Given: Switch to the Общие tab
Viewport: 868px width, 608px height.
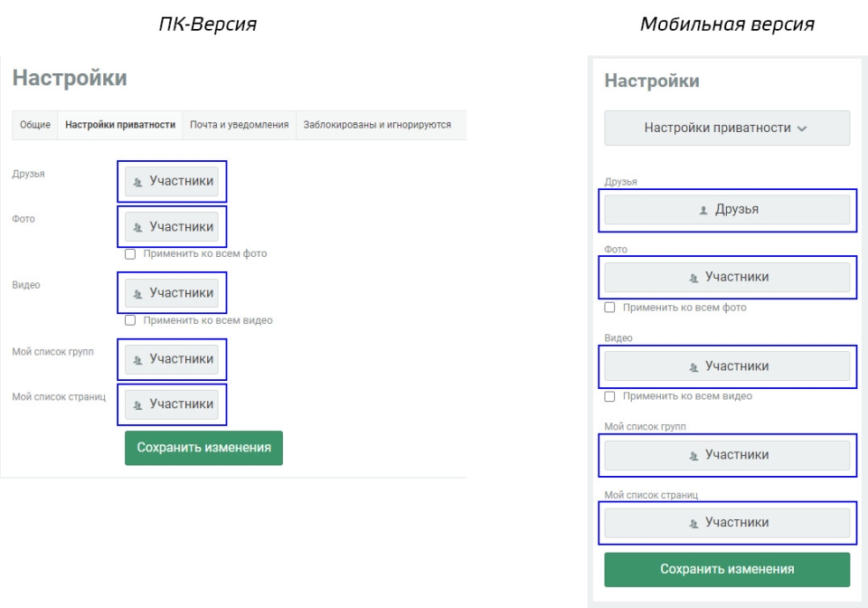Looking at the screenshot, I should click(x=35, y=125).
